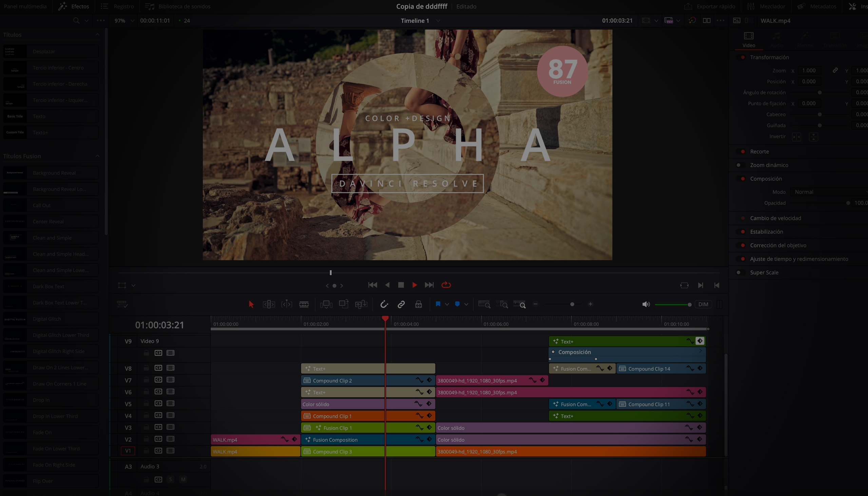This screenshot has width=868, height=496.
Task: Search effects with the magnifier icon
Action: point(76,20)
